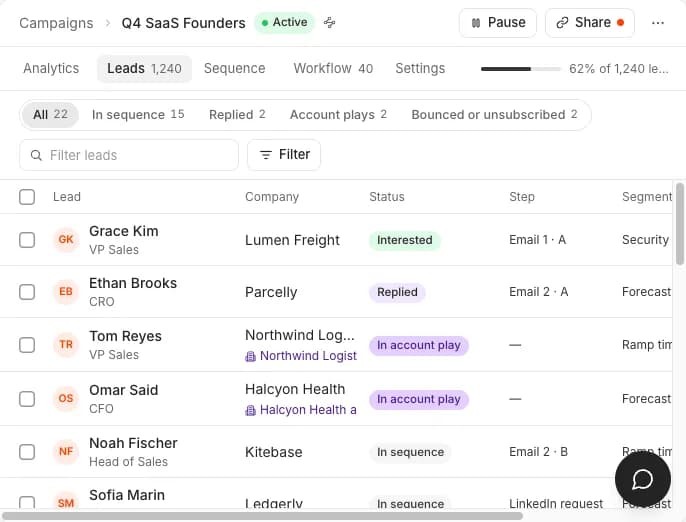Click In sequence badge for Noah Fischer

point(410,452)
